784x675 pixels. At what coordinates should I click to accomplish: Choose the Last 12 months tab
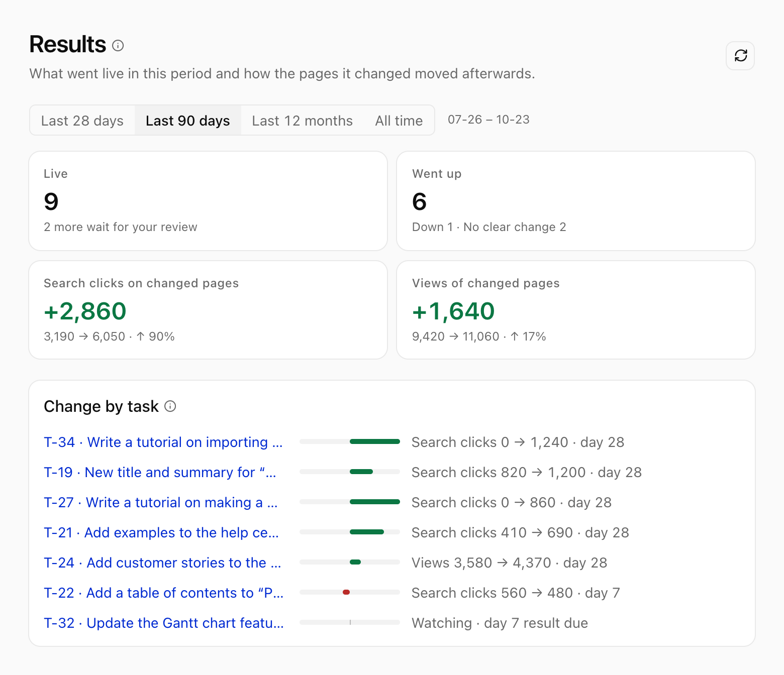(x=303, y=121)
